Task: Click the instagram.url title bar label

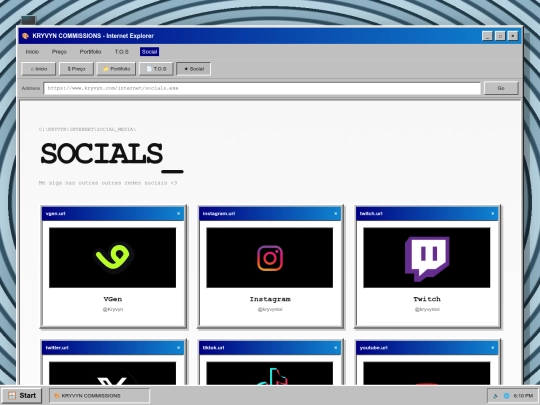Action: click(x=219, y=214)
